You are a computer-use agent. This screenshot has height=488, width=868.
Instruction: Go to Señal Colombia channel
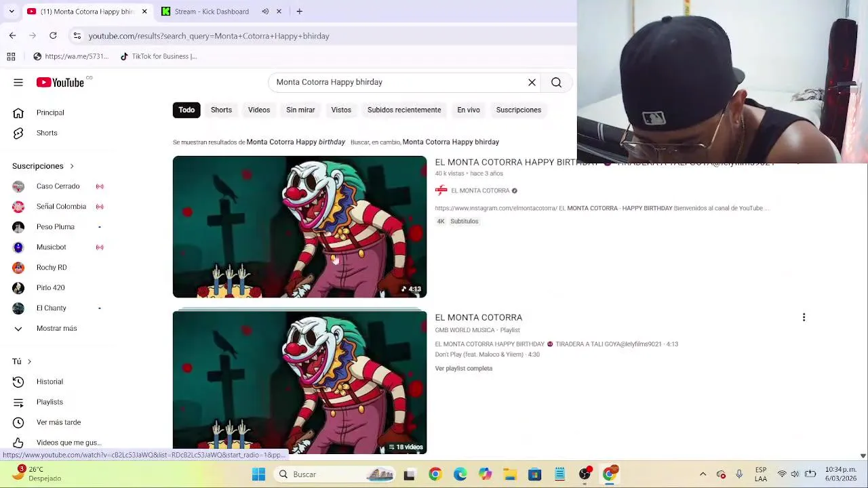pos(61,207)
